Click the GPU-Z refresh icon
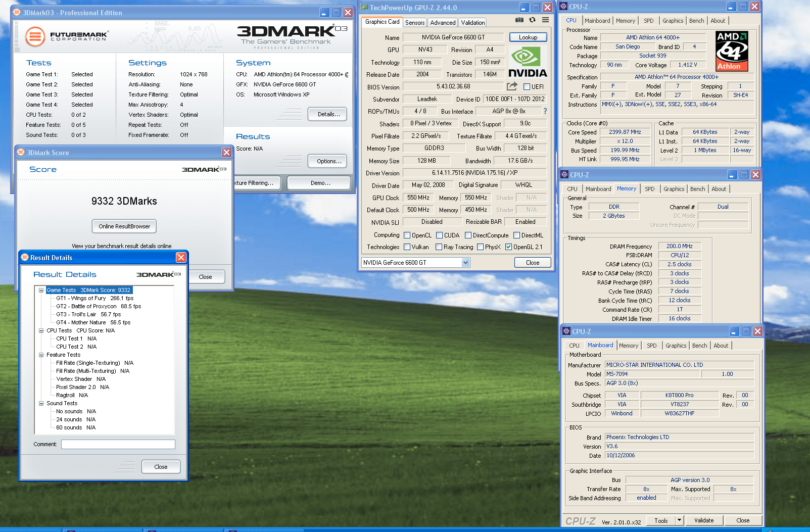 click(532, 20)
